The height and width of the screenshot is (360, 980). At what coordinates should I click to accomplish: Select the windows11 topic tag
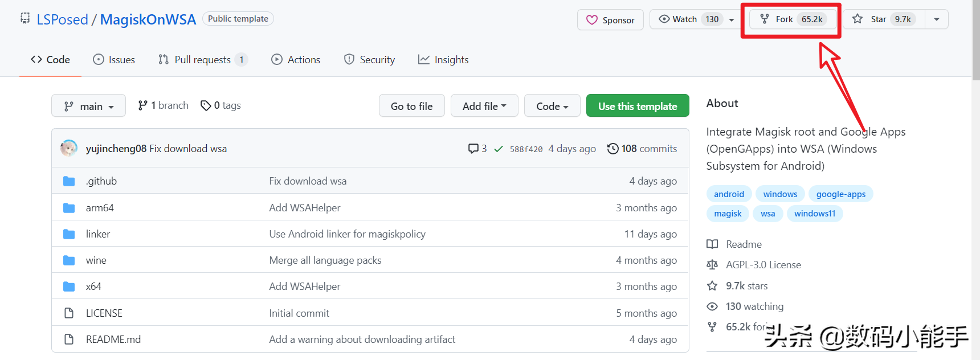(814, 214)
